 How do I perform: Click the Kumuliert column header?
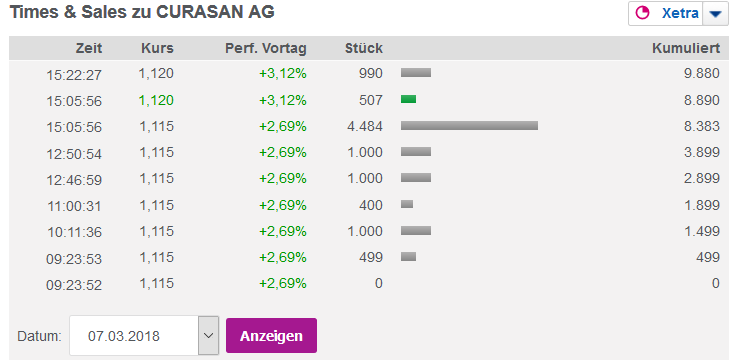pyautogui.click(x=686, y=48)
